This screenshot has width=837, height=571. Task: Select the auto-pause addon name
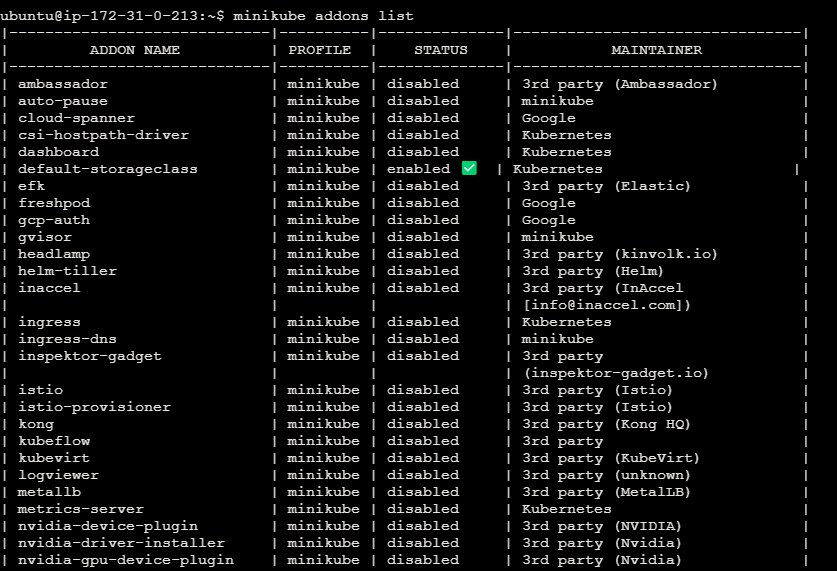pos(63,101)
